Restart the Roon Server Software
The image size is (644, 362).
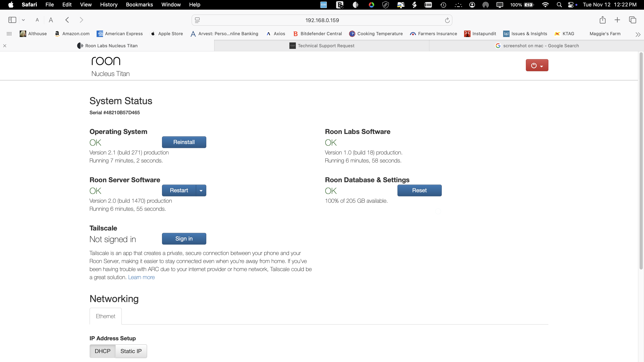[x=179, y=190]
